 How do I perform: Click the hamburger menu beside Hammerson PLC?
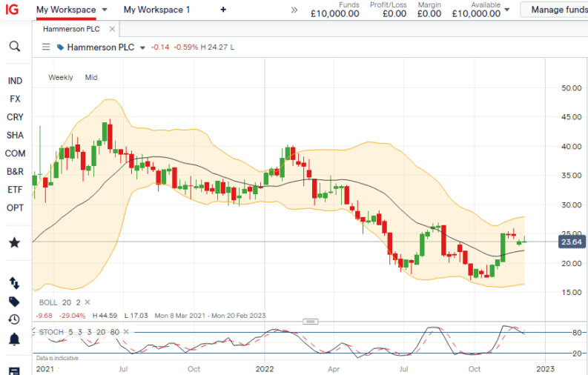[x=46, y=47]
